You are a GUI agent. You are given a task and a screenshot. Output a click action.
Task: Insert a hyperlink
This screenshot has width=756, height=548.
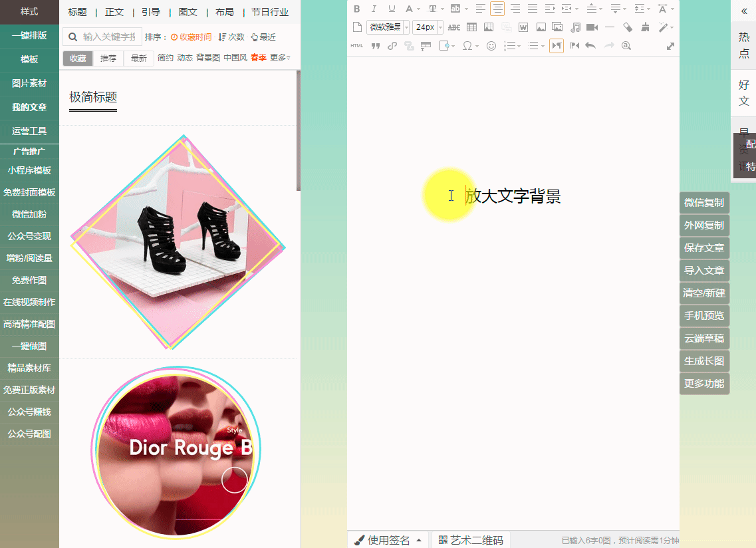[x=392, y=46]
